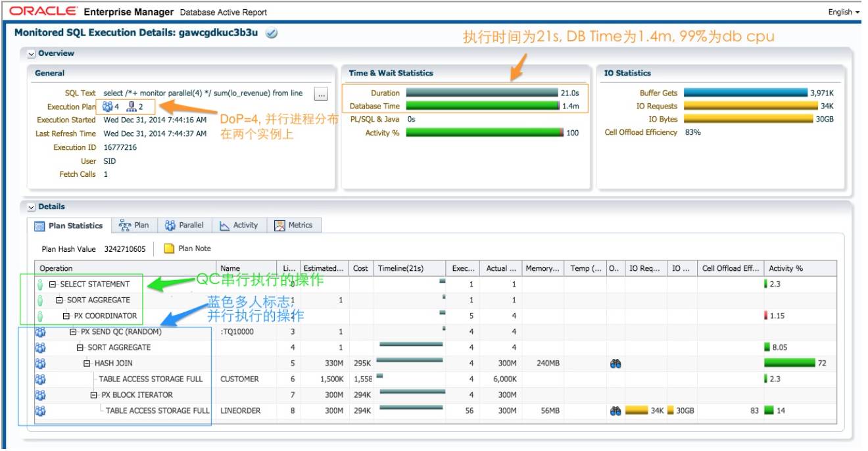The height and width of the screenshot is (451, 868).
Task: Collapse the top SORT AGGREGATE node under SELECT STATEMENT
Action: pos(60,300)
